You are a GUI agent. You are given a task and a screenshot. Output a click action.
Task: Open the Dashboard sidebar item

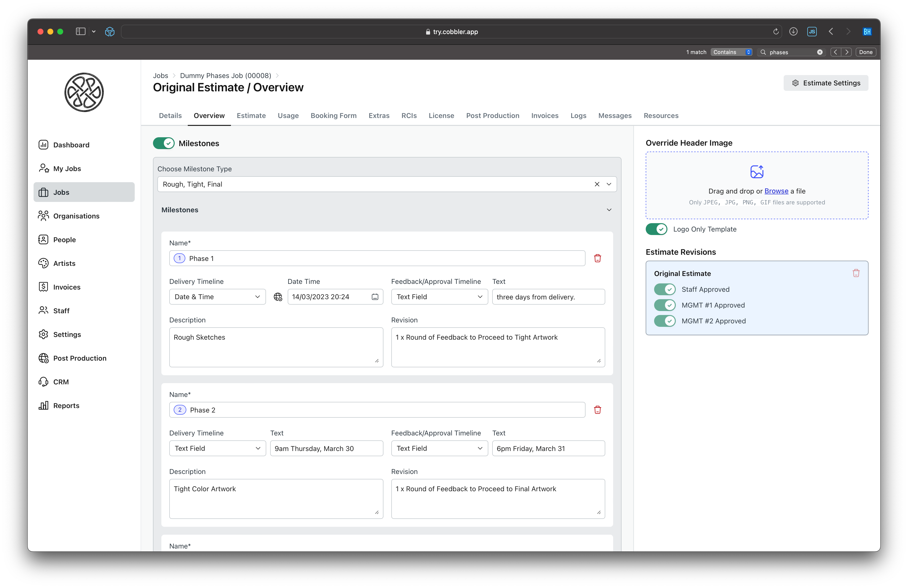[71, 145]
